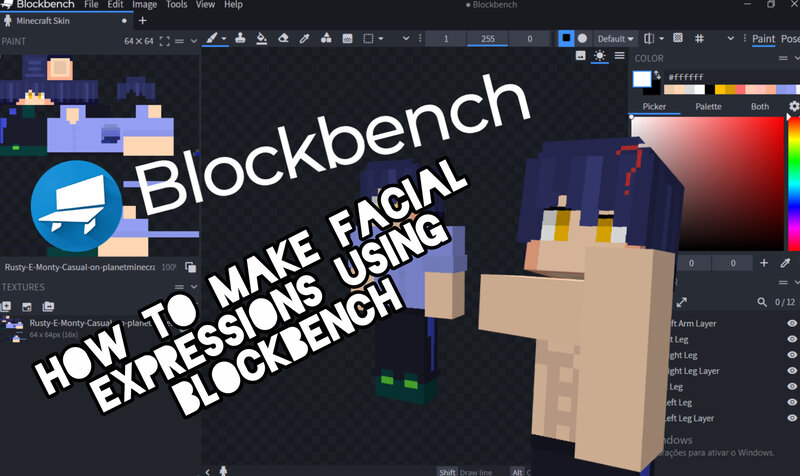Hide the Right Leg eye toggle
The image size is (800, 476).
(792, 355)
